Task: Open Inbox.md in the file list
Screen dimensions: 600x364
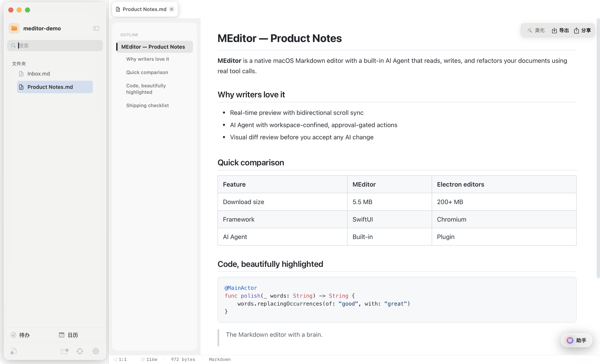Action: click(55, 74)
